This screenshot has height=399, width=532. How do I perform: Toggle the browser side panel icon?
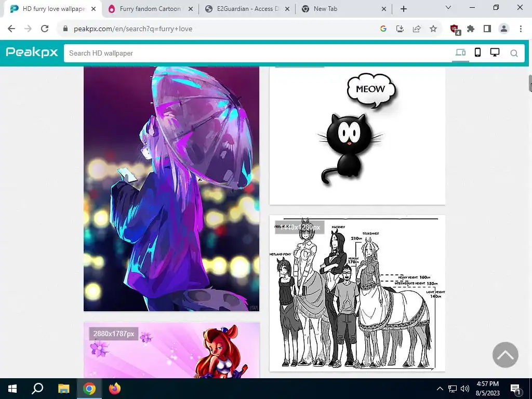(x=487, y=29)
